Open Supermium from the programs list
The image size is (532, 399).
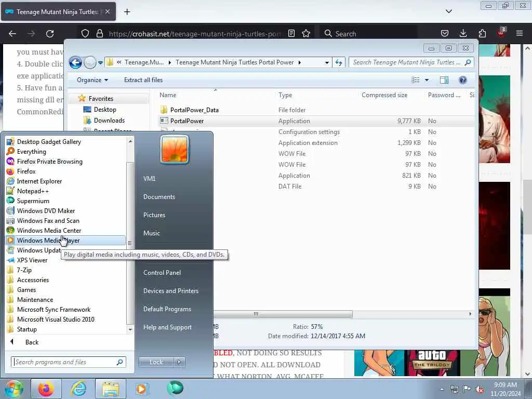pos(33,201)
